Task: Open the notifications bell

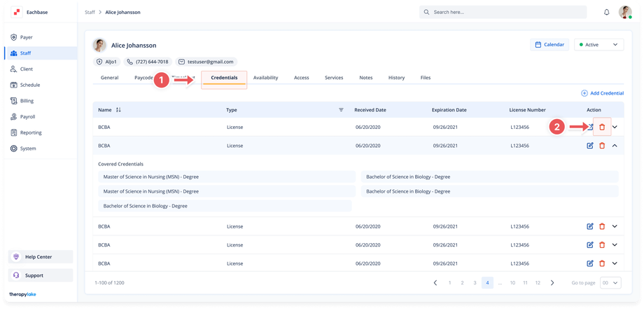Action: click(607, 13)
